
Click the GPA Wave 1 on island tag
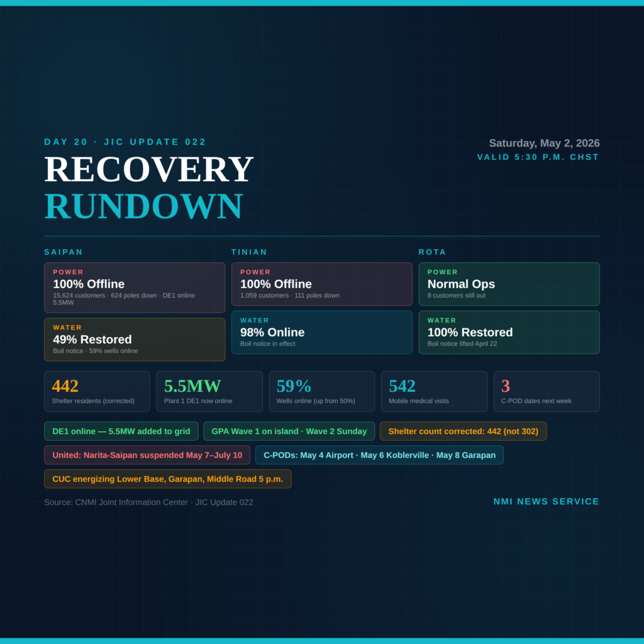click(289, 431)
